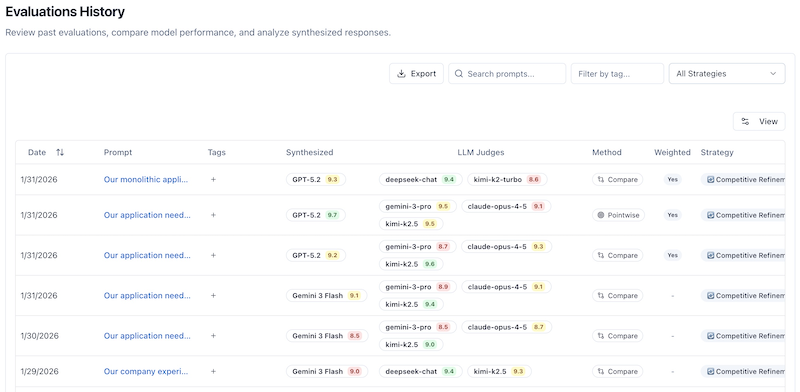The height and width of the screenshot is (392, 800).
Task: Click Competitive Refinement strategy in Pointwise row
Action: tap(743, 215)
